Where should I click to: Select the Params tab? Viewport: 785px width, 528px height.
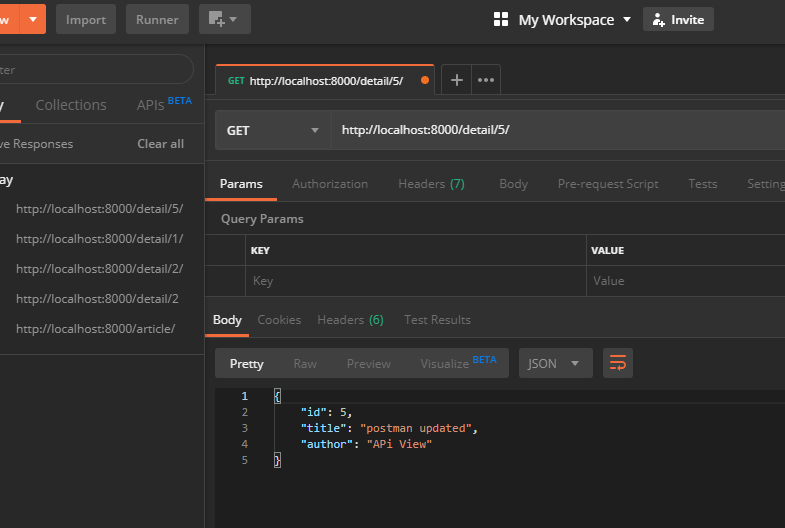[x=241, y=184]
